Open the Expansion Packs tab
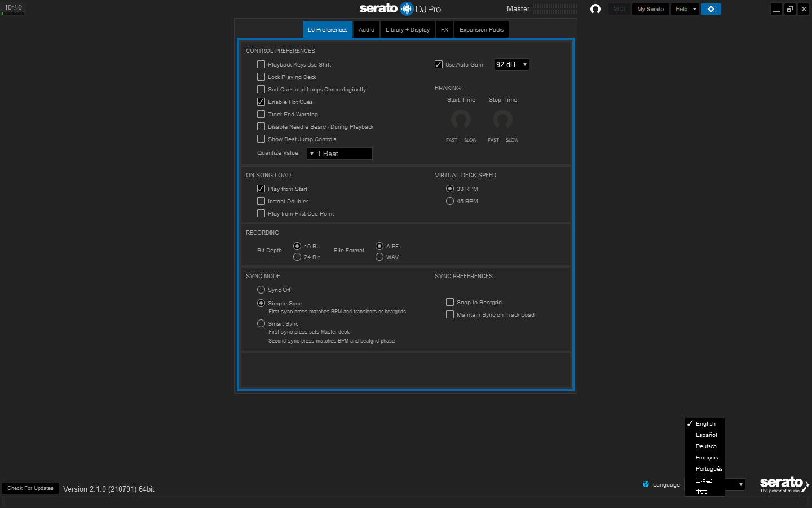Viewport: 812px width, 508px height. click(482, 29)
